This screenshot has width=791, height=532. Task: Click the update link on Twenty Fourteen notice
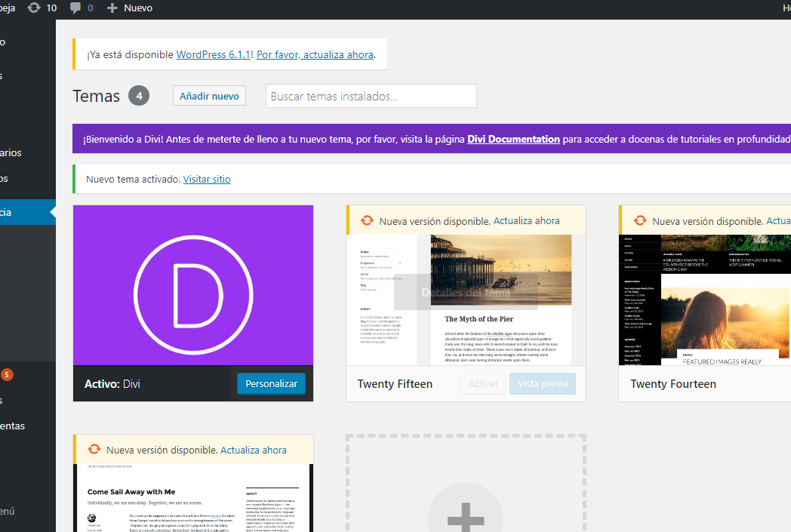click(778, 221)
